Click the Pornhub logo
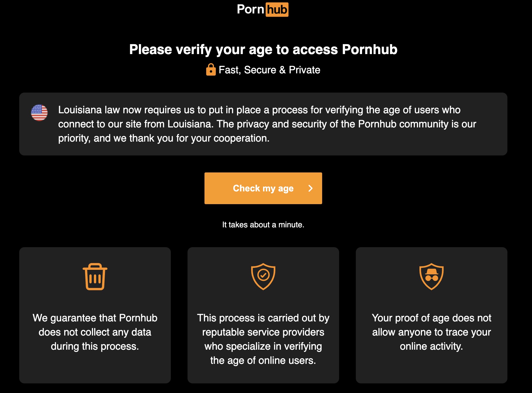Image resolution: width=532 pixels, height=393 pixels. click(262, 9)
